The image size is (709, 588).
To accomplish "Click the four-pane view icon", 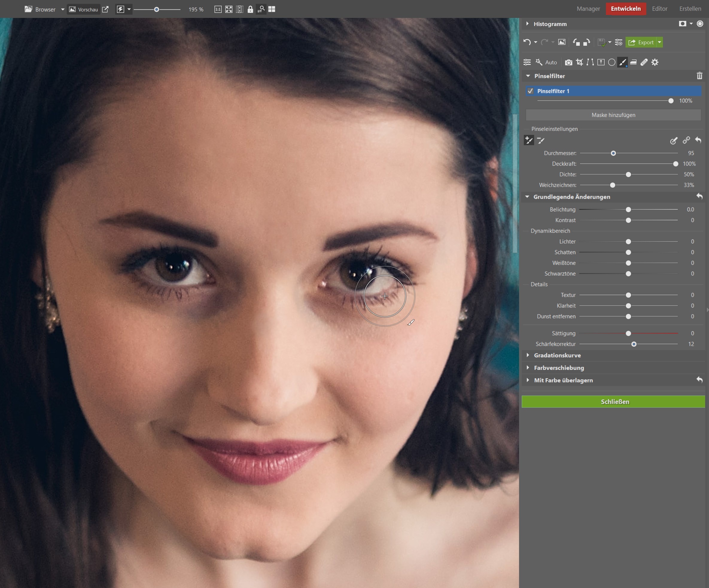I will (x=272, y=9).
